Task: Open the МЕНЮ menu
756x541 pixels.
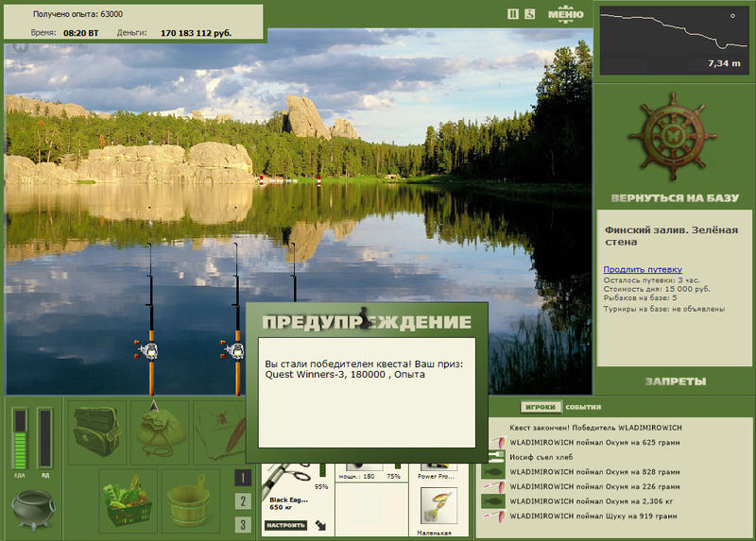Action: (x=565, y=14)
